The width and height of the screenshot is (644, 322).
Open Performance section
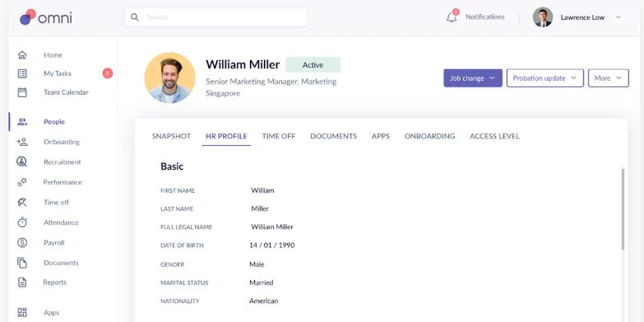[x=63, y=182]
